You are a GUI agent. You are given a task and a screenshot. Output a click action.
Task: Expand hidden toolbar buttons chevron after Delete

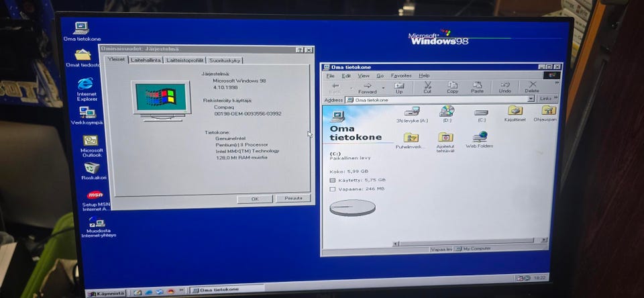(x=557, y=83)
